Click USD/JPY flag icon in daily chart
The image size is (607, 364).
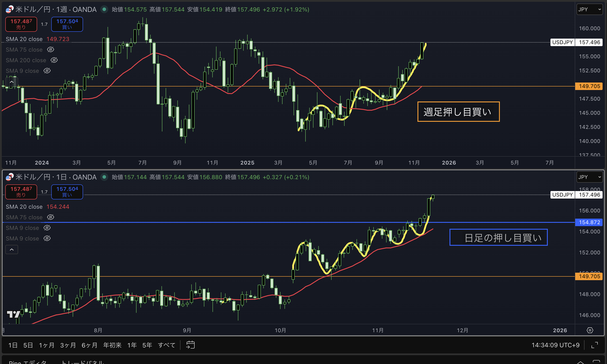(9, 177)
